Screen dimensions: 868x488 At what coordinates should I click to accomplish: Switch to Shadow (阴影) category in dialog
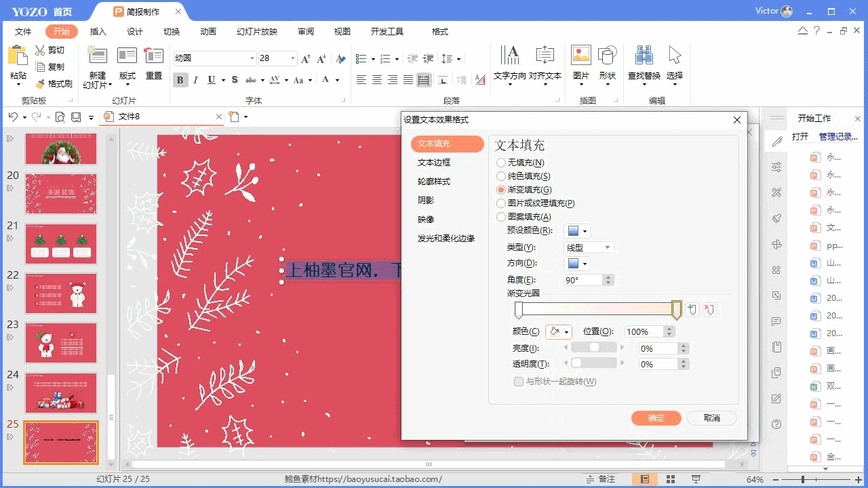(x=426, y=201)
